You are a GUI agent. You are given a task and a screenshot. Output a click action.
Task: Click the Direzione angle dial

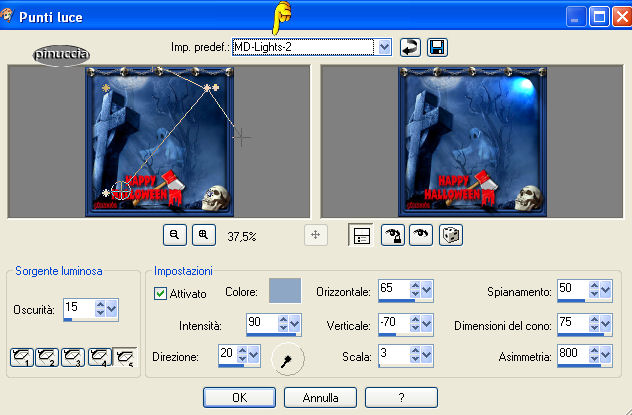(287, 358)
